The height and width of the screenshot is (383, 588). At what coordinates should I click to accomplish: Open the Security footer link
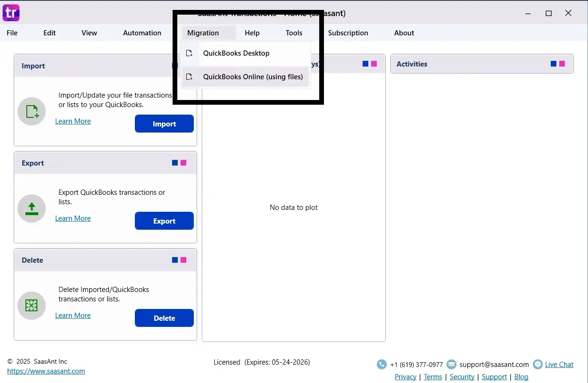462,377
